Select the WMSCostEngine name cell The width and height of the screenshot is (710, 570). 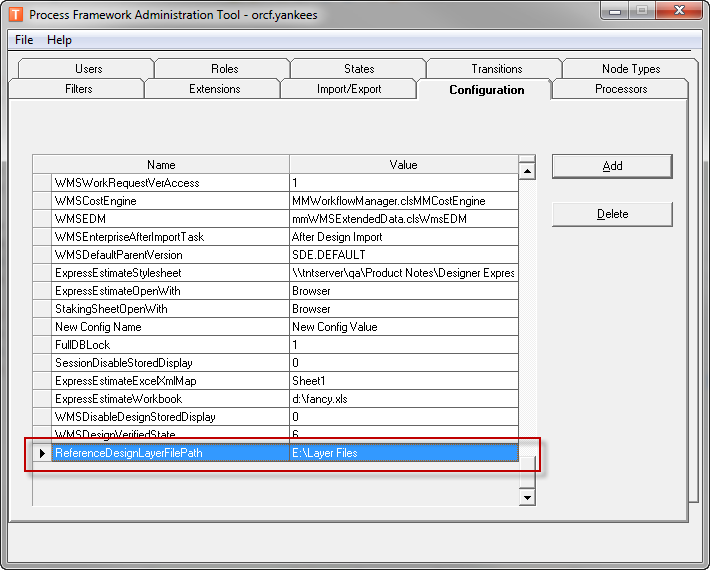pyautogui.click(x=170, y=201)
